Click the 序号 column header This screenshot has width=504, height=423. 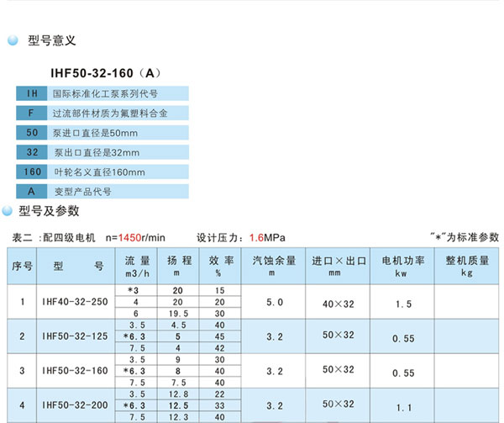coord(22,266)
